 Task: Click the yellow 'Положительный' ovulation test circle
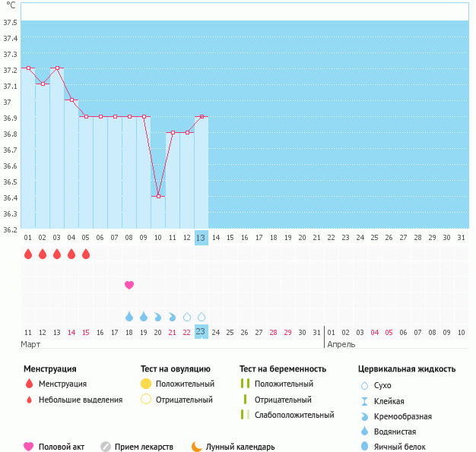(x=146, y=384)
